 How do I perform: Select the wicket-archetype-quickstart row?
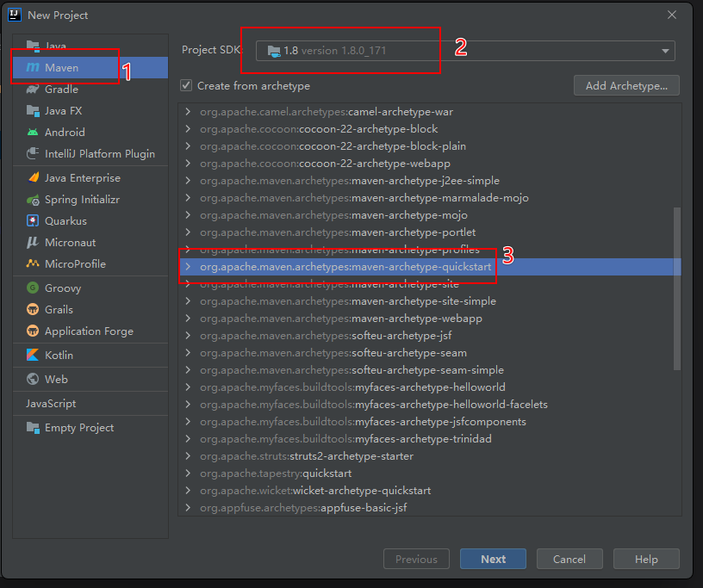pyautogui.click(x=430, y=491)
